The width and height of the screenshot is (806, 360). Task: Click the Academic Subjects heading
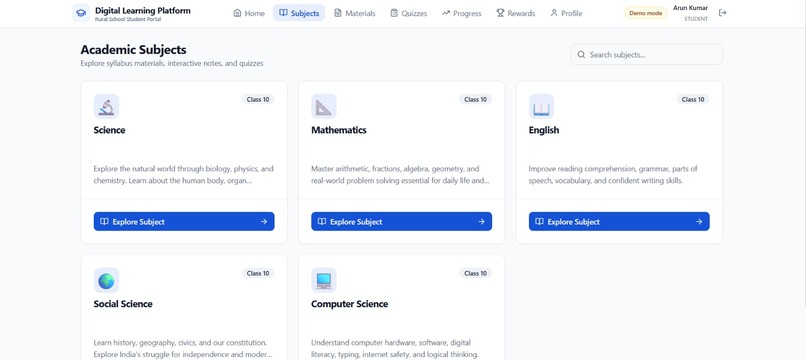pos(133,50)
